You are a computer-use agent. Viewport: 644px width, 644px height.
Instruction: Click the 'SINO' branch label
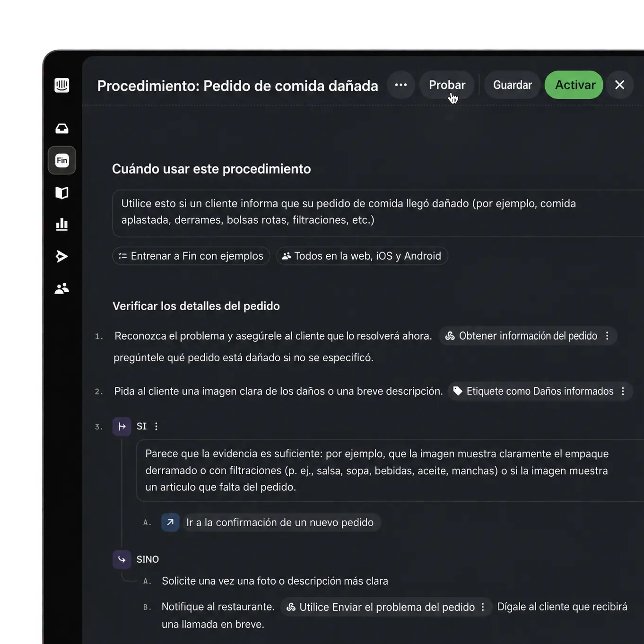click(x=148, y=559)
